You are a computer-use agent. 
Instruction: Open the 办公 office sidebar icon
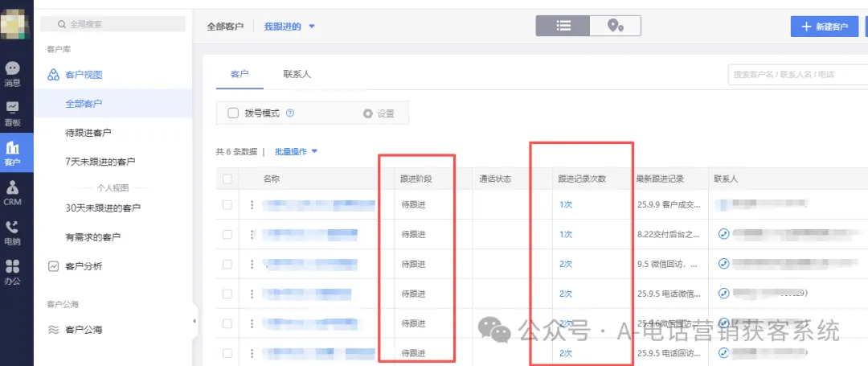[x=12, y=273]
